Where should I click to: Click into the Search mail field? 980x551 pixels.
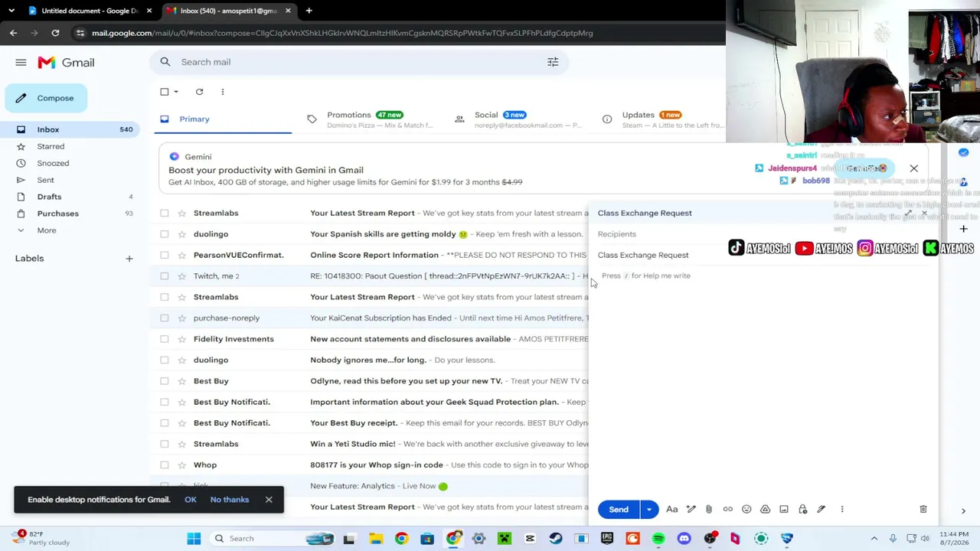(360, 62)
